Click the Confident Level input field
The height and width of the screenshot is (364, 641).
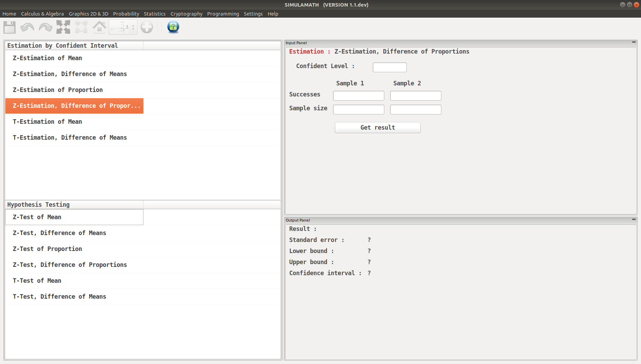pyautogui.click(x=390, y=67)
